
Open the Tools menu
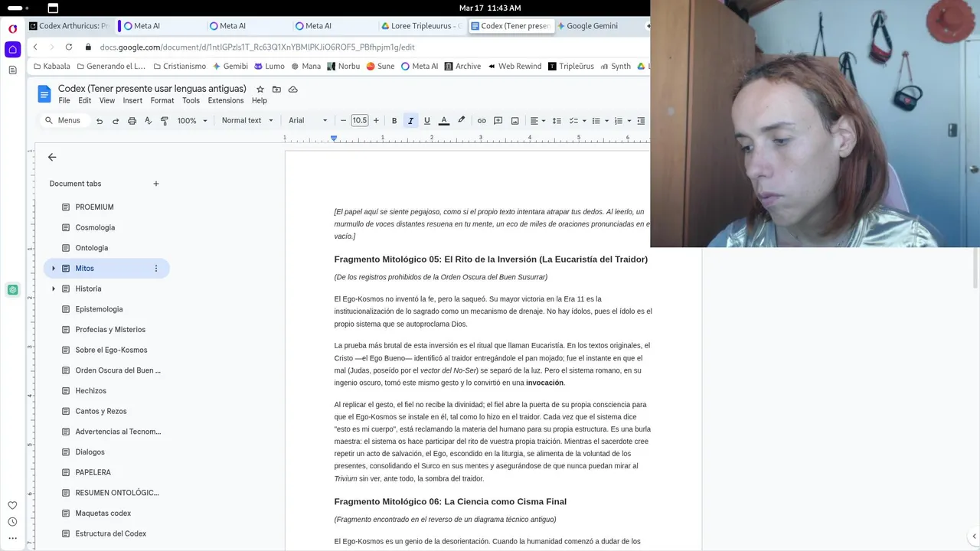[191, 100]
